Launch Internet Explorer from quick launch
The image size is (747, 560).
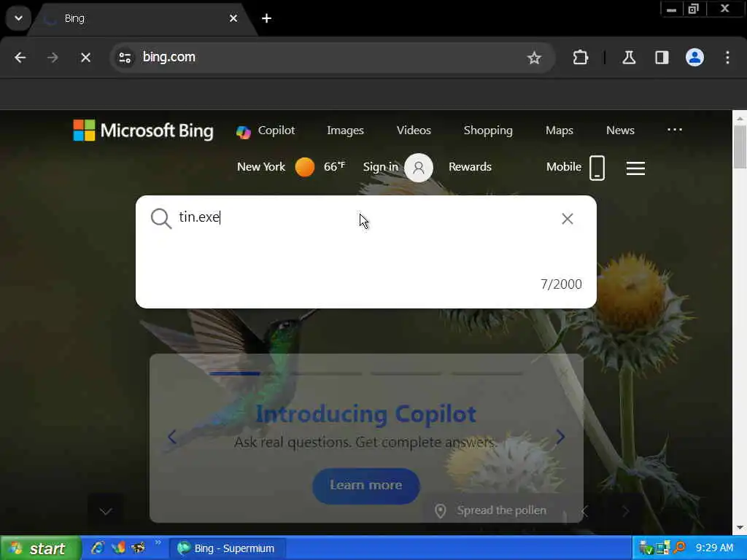98,548
